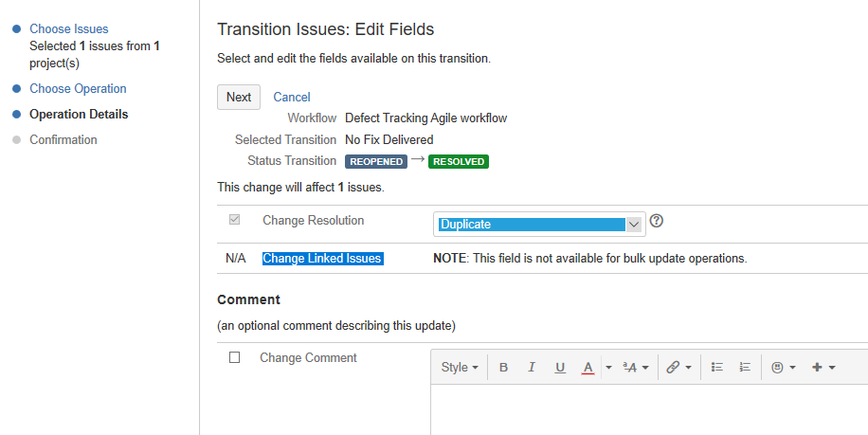Open more text colors dropdown arrow

pos(608,367)
